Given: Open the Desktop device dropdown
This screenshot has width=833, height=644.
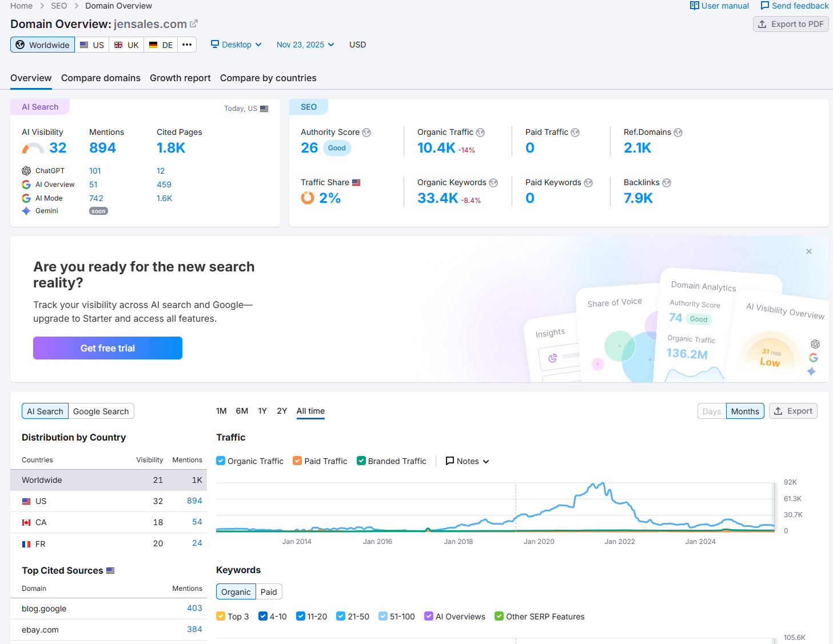Looking at the screenshot, I should (236, 45).
